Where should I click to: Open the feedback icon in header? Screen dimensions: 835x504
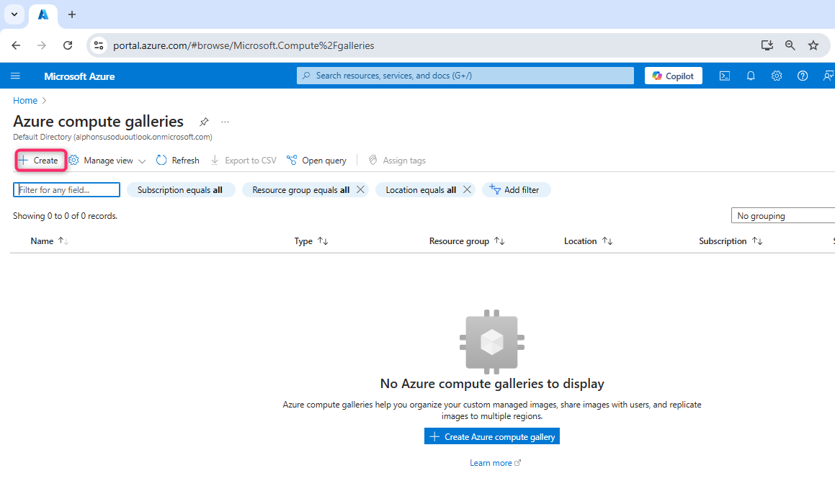tap(828, 76)
